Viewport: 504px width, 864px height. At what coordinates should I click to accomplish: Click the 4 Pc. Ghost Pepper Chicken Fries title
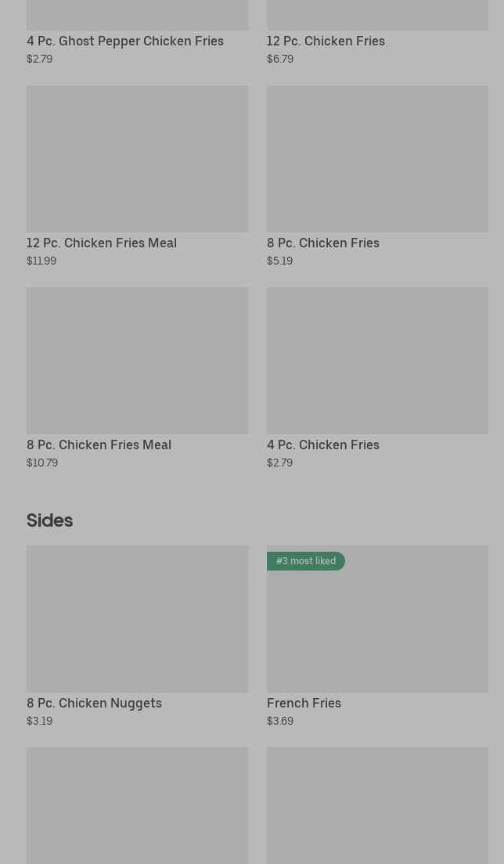coord(125,41)
